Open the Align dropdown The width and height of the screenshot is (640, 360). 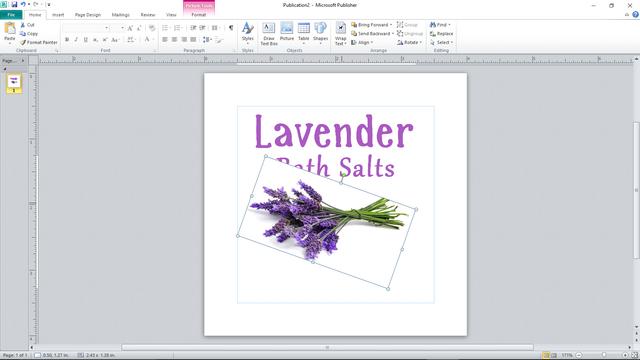362,42
